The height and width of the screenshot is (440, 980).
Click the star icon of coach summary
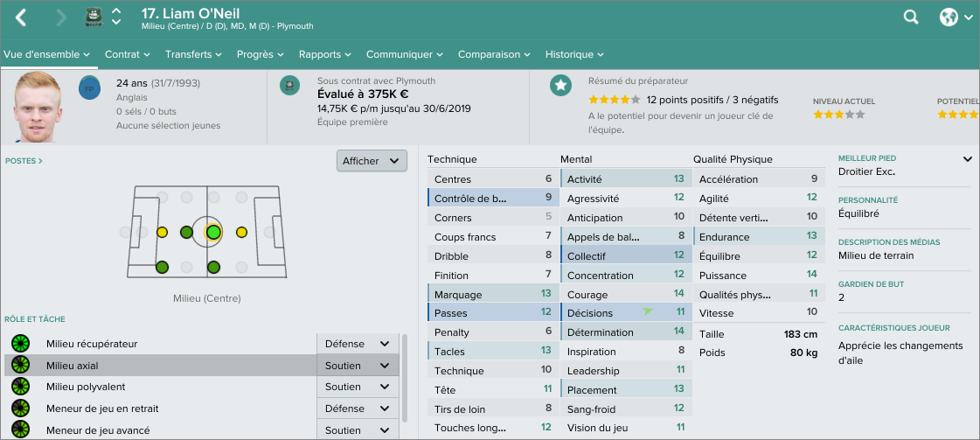coord(560,85)
